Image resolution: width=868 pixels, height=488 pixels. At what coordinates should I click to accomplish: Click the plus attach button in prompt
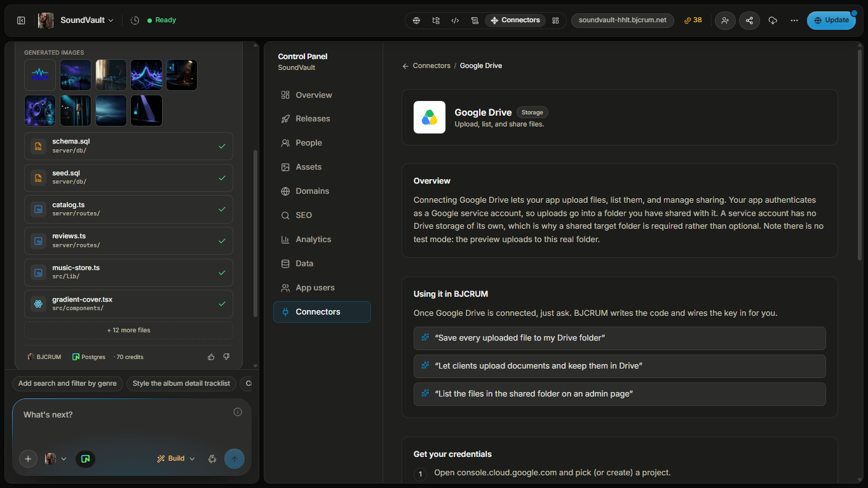[x=28, y=459]
